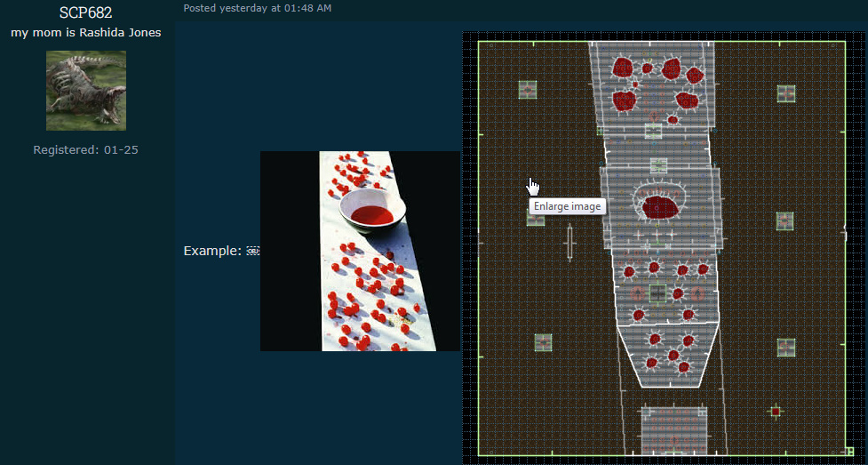The image size is (868, 465).
Task: Click the 'Example:' text in the post
Action: [x=212, y=251]
